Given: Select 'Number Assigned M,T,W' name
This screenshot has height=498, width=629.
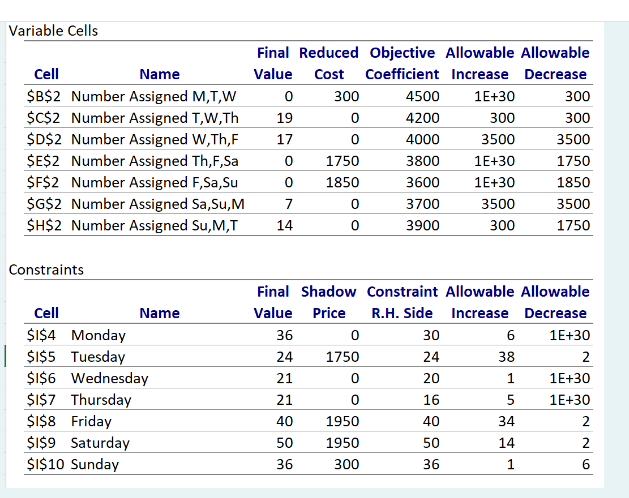Looking at the screenshot, I should click(x=154, y=96).
